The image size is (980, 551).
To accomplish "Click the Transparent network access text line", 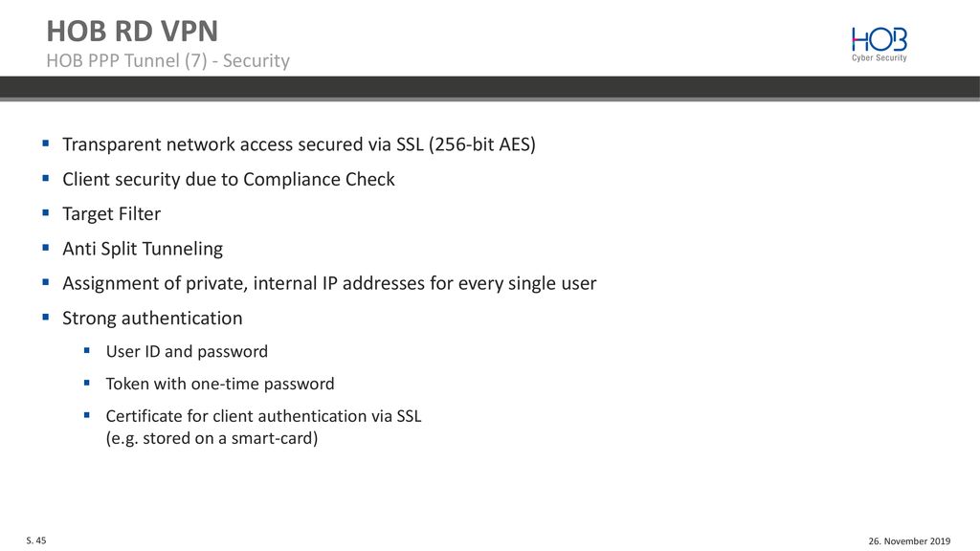I will point(299,144).
